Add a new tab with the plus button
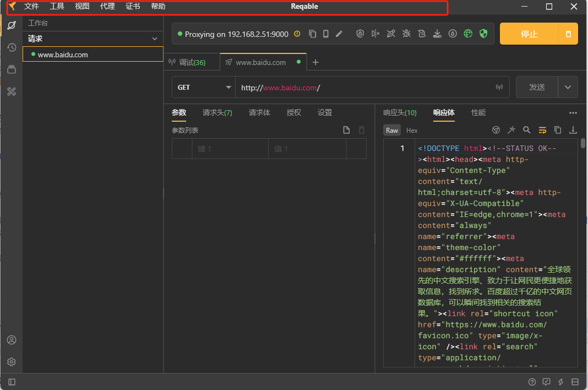This screenshot has width=588, height=390. click(315, 62)
